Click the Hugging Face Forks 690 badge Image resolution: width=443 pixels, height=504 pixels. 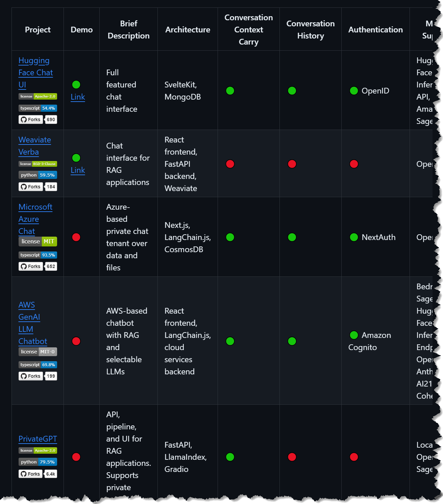(x=38, y=120)
